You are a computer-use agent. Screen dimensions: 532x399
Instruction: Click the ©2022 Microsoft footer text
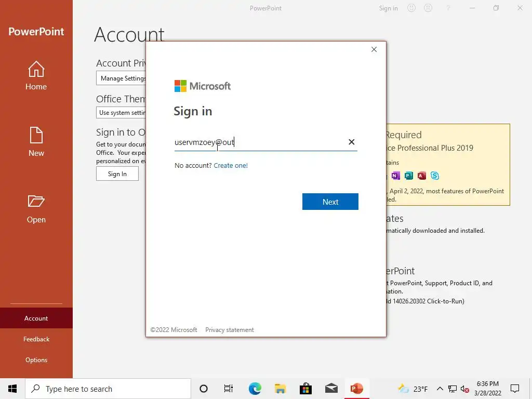[x=174, y=330]
